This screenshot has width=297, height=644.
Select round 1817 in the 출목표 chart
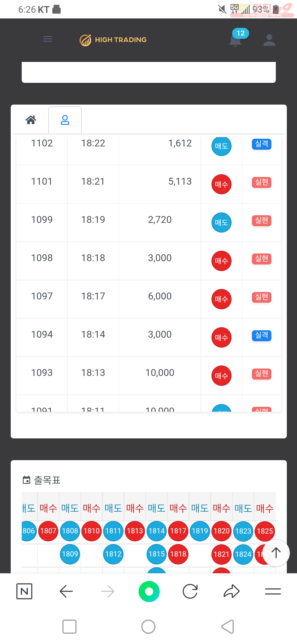point(178,531)
